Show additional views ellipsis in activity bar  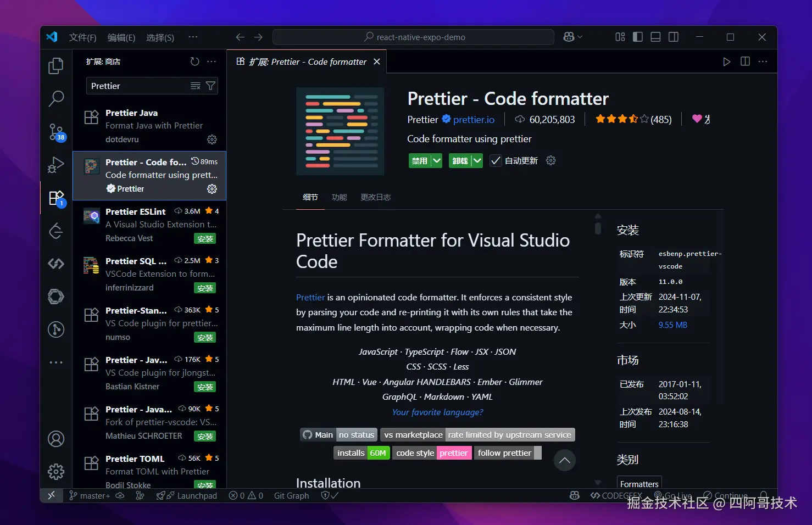coord(56,362)
